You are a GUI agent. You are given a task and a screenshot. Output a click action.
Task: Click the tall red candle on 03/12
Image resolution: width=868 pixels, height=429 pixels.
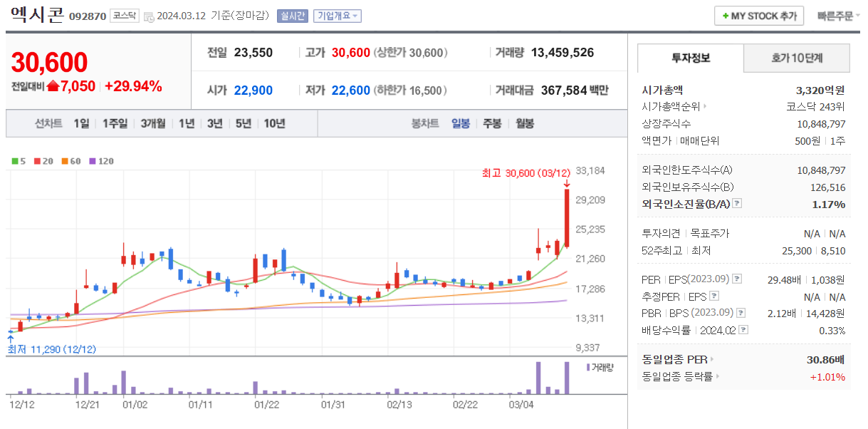pos(567,218)
